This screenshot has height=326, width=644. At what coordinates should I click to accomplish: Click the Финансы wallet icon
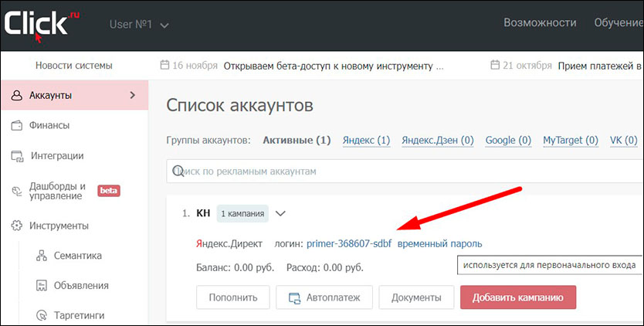coord(17,125)
